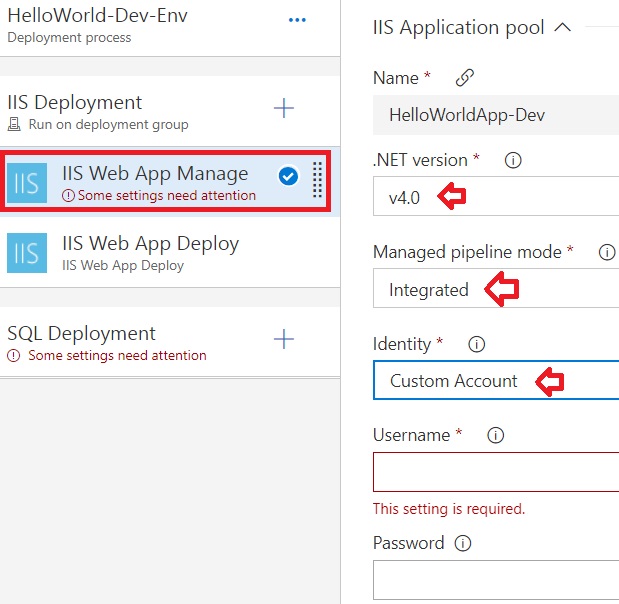The width and height of the screenshot is (619, 604).
Task: Select the IIS Web App Deploy task
Action: pos(170,253)
